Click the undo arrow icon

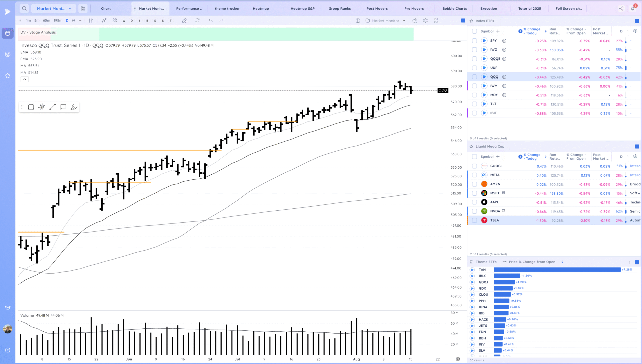point(210,21)
